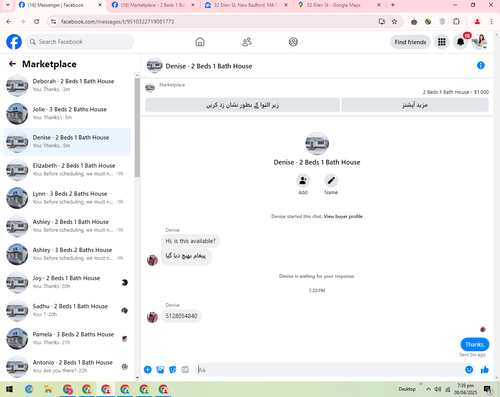Image resolution: width=500 pixels, height=397 pixels.
Task: Open the conversation information icon
Action: click(x=481, y=65)
